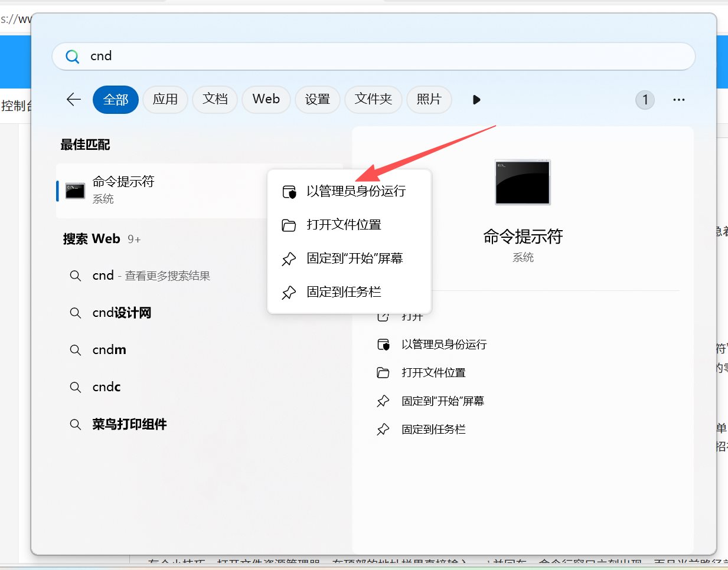Click search icon beside 菜鸟打印组件
Viewport: 728px width, 570px height.
coord(76,425)
